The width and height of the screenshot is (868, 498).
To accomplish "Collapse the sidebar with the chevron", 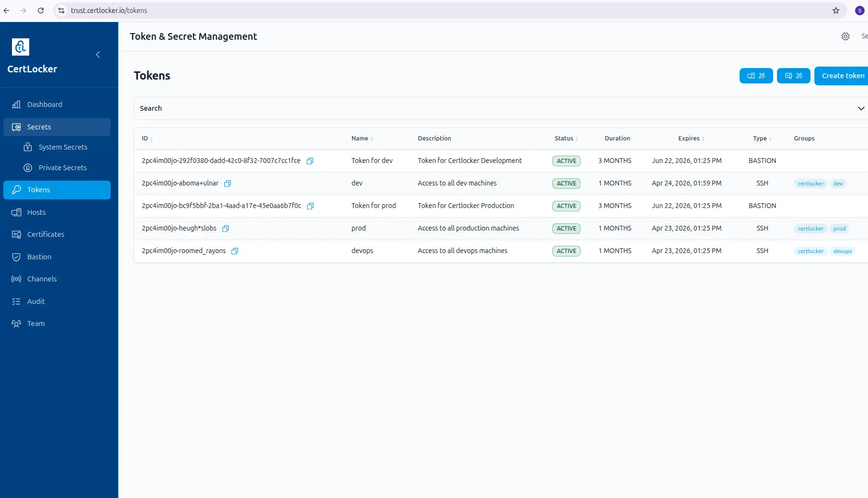I will coord(98,55).
